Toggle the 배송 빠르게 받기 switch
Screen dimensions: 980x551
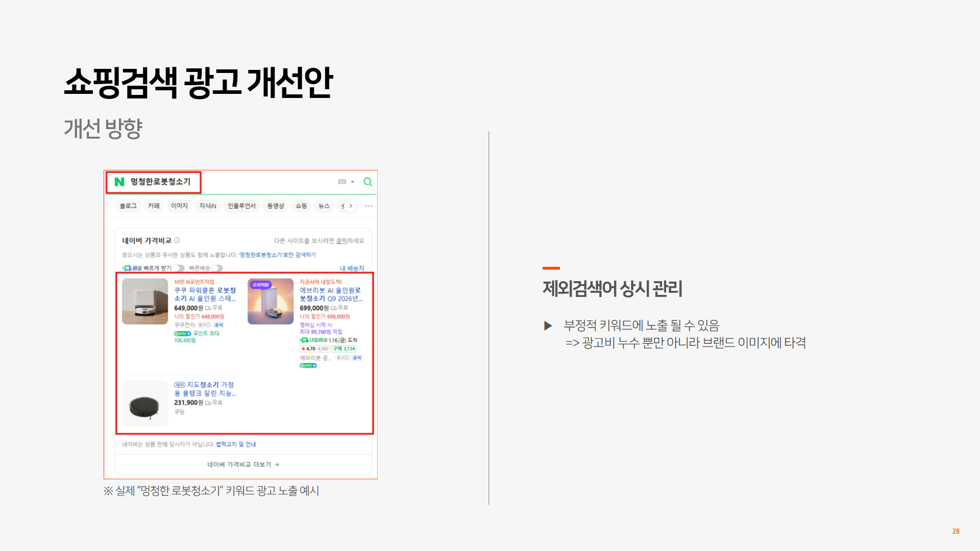click(178, 268)
